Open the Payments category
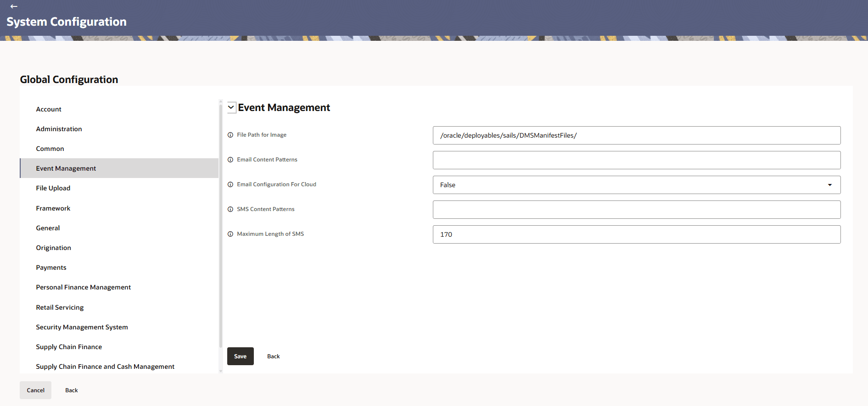The height and width of the screenshot is (406, 868). tap(119, 267)
